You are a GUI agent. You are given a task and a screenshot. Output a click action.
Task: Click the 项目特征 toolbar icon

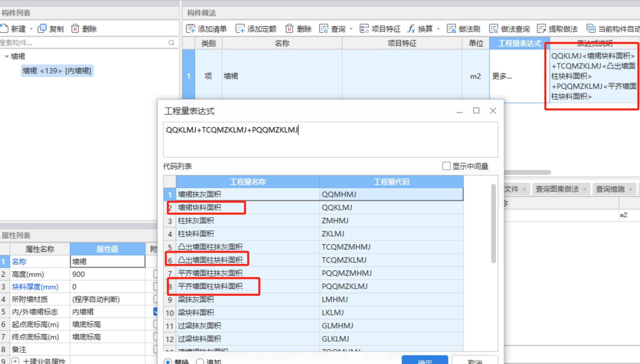pos(364,29)
